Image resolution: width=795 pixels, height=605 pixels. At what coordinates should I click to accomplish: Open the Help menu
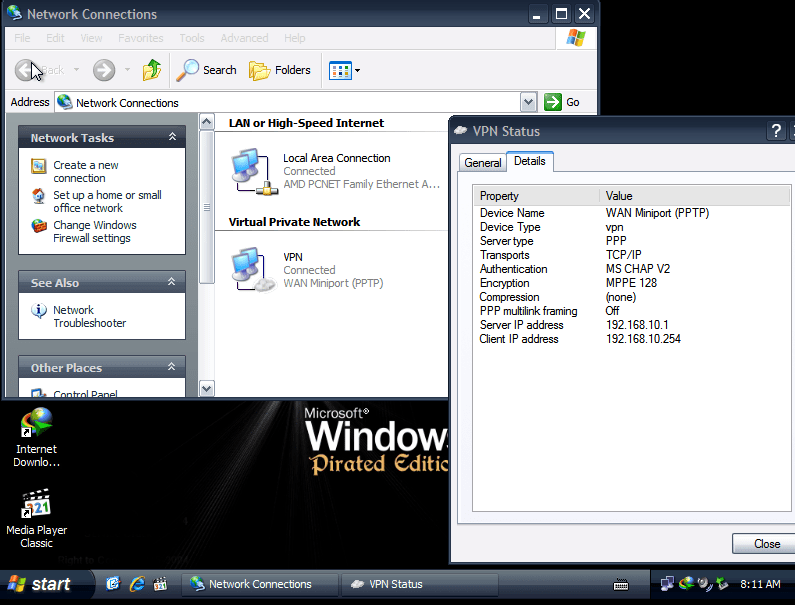coord(295,38)
